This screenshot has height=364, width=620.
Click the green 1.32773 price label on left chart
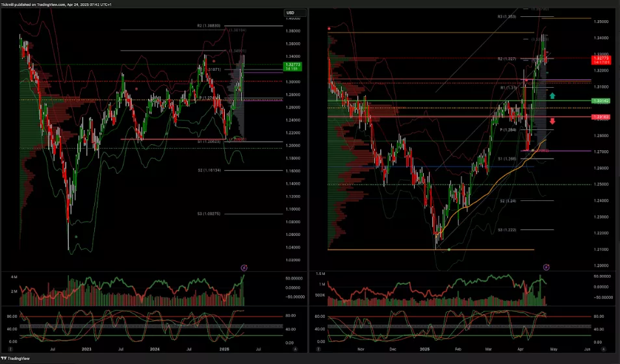pyautogui.click(x=292, y=66)
